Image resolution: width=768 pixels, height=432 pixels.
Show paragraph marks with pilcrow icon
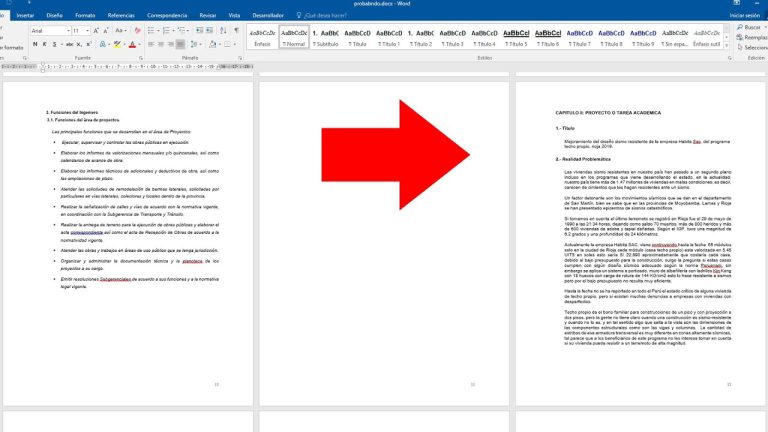236,31
